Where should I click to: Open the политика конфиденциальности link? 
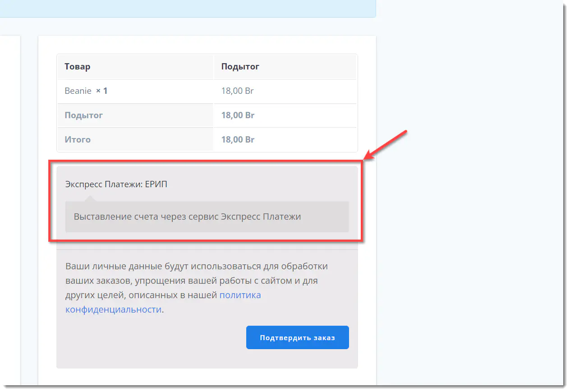pos(240,295)
